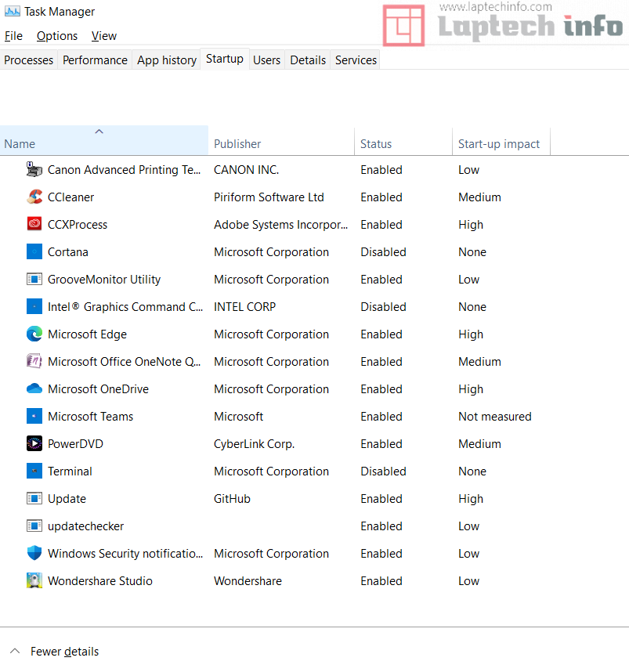
Task: Click the sort arrow above Name
Action: tap(99, 132)
